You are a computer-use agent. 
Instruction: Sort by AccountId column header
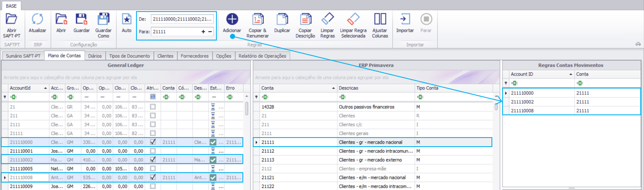click(28, 88)
